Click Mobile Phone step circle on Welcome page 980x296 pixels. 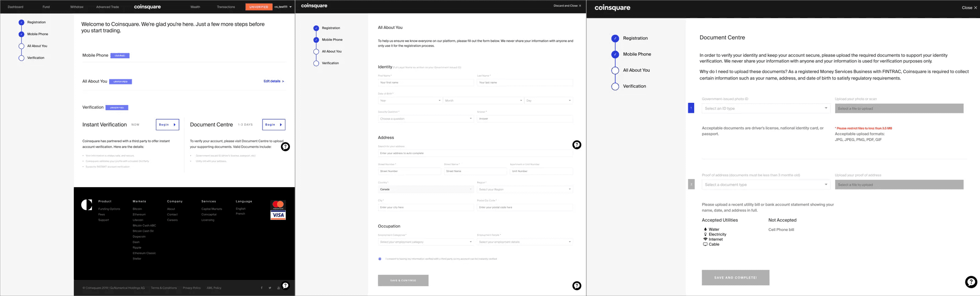pos(21,34)
